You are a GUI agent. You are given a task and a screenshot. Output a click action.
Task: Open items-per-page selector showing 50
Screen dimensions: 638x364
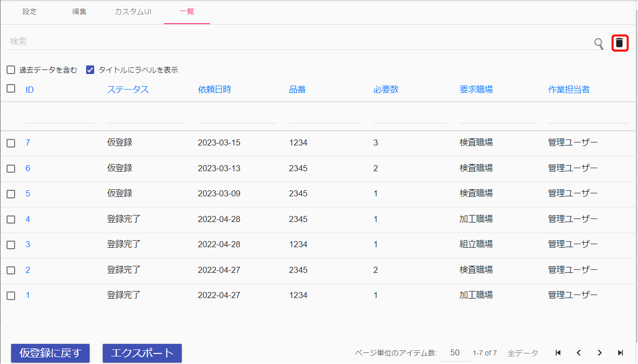pos(454,353)
